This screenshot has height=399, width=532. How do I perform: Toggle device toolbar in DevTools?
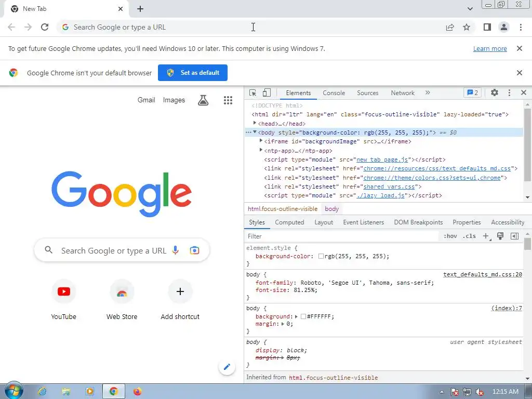[267, 92]
